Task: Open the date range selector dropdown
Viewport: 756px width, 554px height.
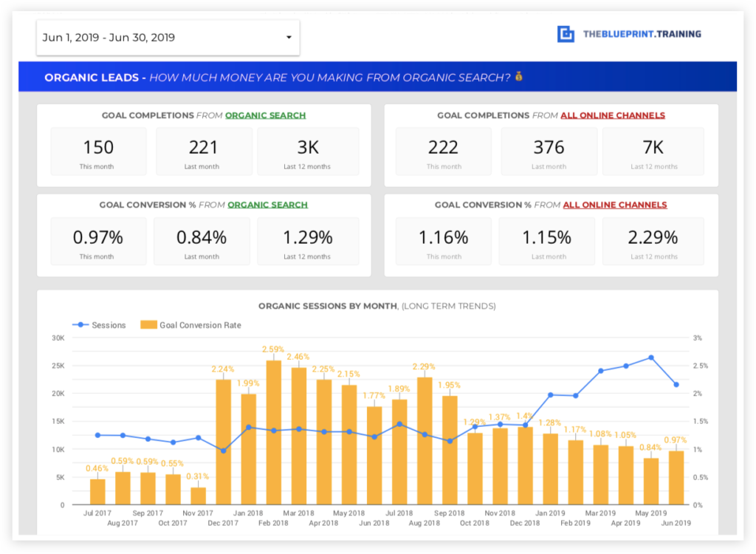Action: [x=168, y=37]
